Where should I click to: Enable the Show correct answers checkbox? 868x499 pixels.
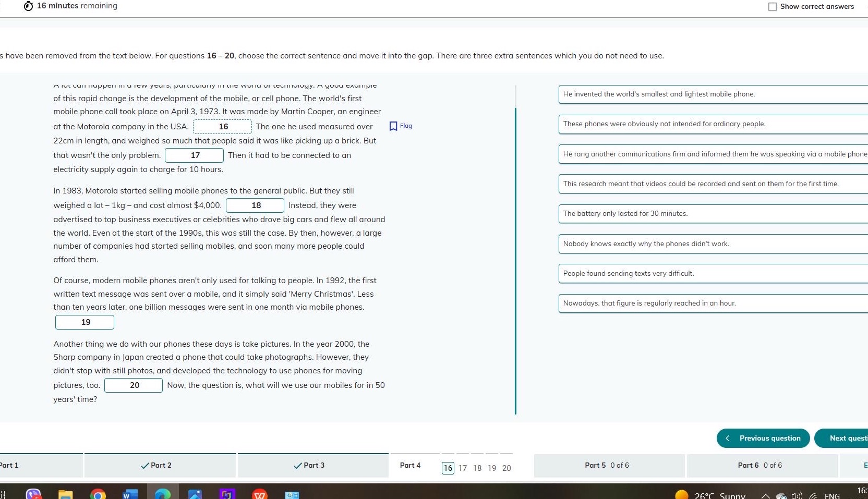[x=773, y=7]
